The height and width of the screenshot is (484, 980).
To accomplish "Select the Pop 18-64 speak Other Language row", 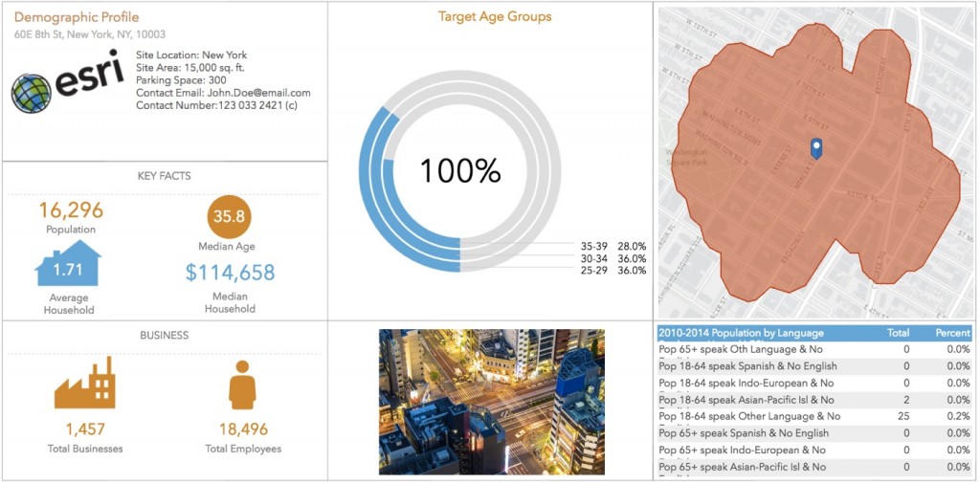I will (814, 416).
